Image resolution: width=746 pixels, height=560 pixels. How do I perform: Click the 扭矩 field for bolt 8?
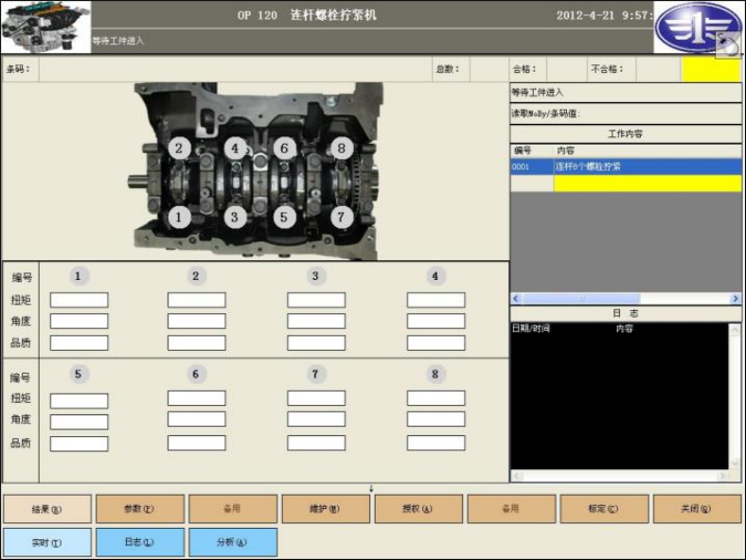tap(435, 398)
